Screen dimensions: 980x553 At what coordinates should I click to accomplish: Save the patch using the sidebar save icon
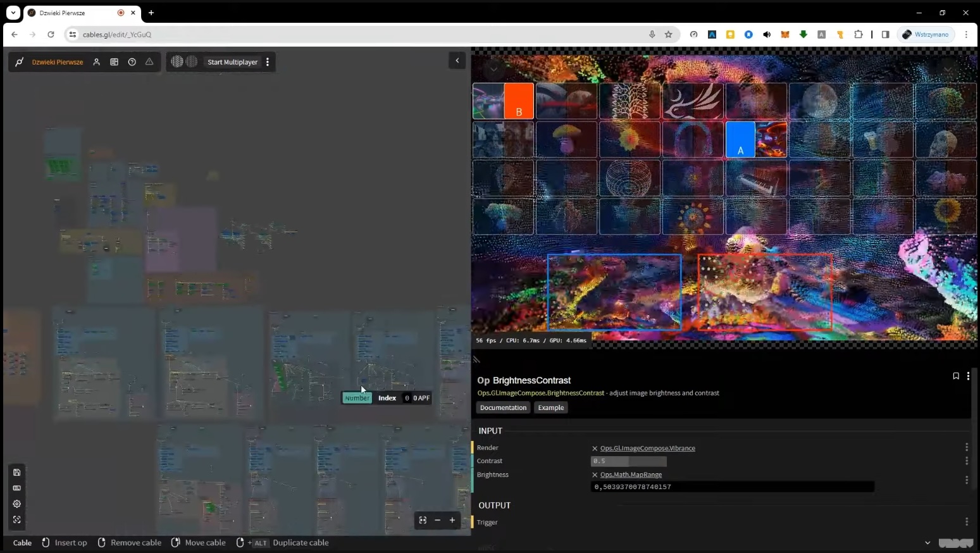(x=17, y=473)
